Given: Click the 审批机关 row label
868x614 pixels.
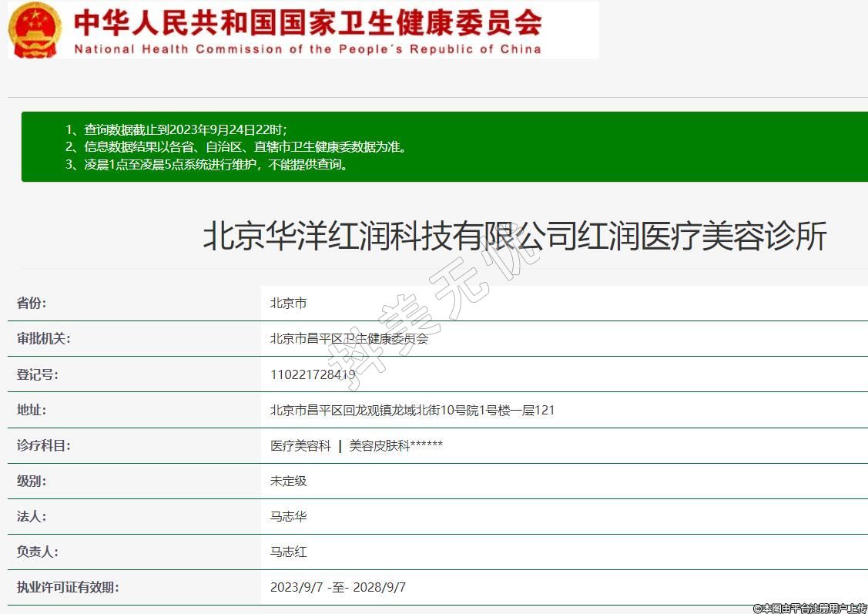Looking at the screenshot, I should 43,339.
